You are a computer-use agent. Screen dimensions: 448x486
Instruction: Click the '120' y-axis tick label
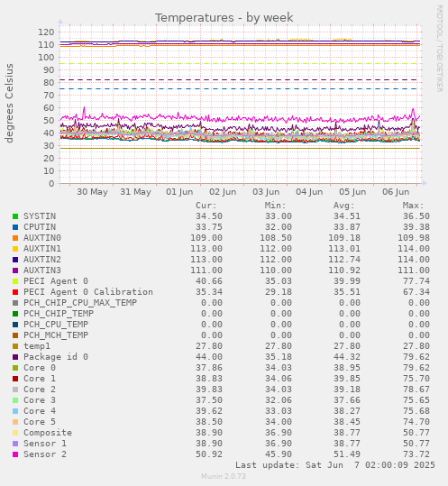tap(46, 32)
